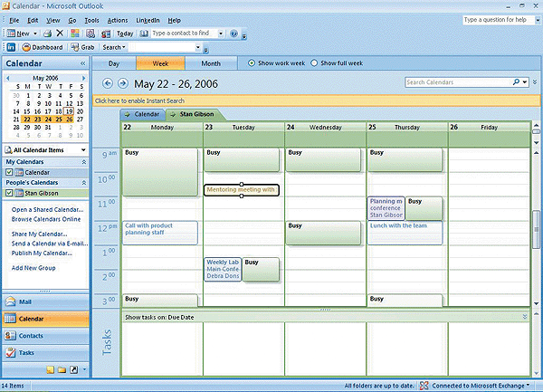Open the LinkedIn Search dropdown

click(x=114, y=47)
